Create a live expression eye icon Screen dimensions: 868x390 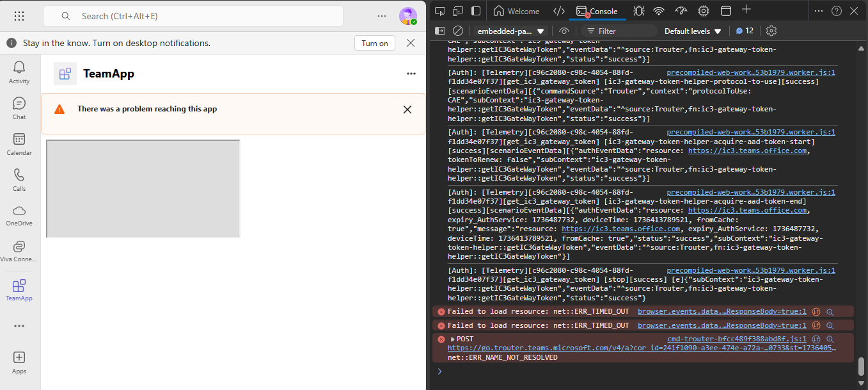564,31
